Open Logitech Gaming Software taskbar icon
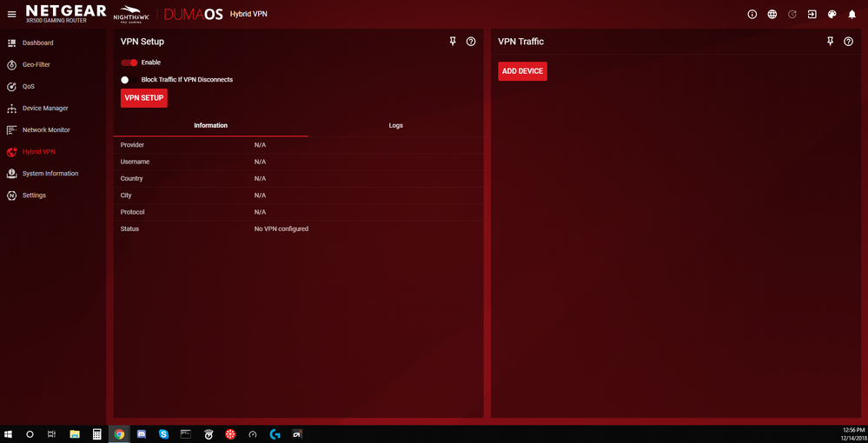Screen dimensions: 868x443 (x=275, y=434)
